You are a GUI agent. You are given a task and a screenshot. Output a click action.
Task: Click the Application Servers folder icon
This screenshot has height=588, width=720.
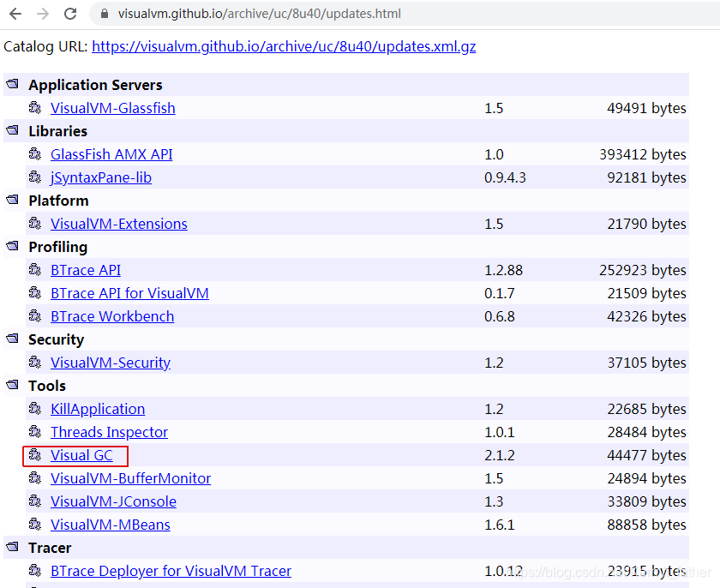[x=12, y=84]
